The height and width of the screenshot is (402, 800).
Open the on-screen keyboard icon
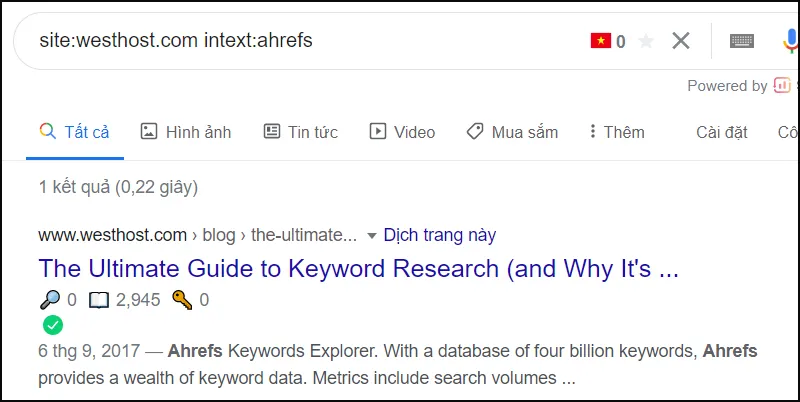741,41
